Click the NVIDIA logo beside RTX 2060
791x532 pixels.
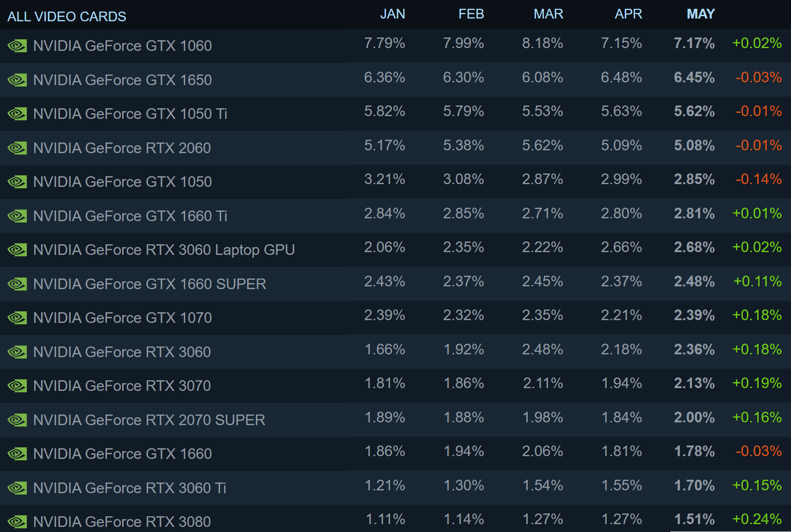point(17,148)
